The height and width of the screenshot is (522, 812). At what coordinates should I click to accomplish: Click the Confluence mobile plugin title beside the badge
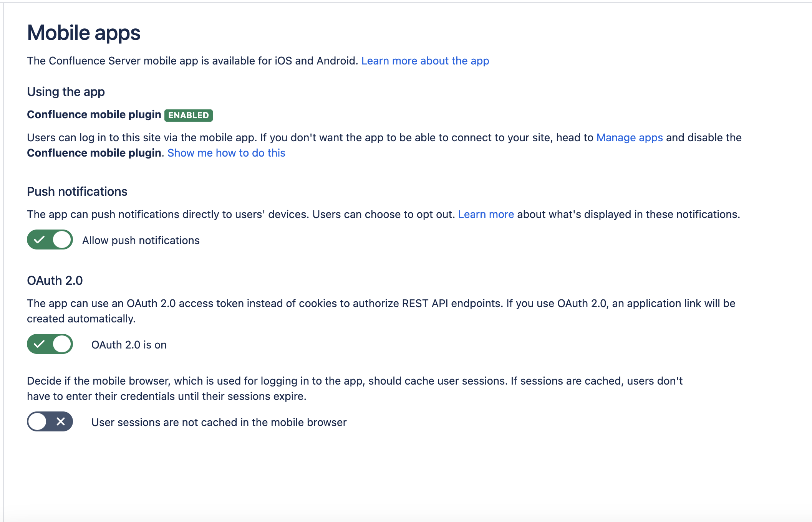tap(94, 115)
